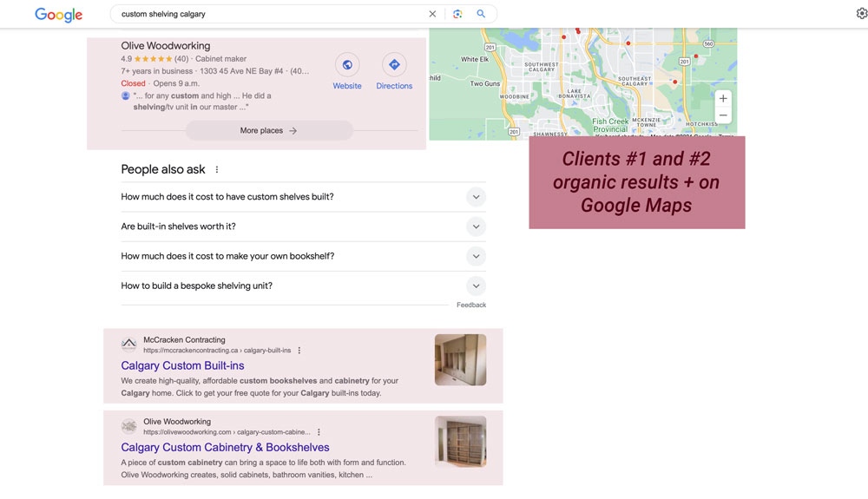Click the Olive Woodworking bookshelf thumbnail image

pos(461,442)
